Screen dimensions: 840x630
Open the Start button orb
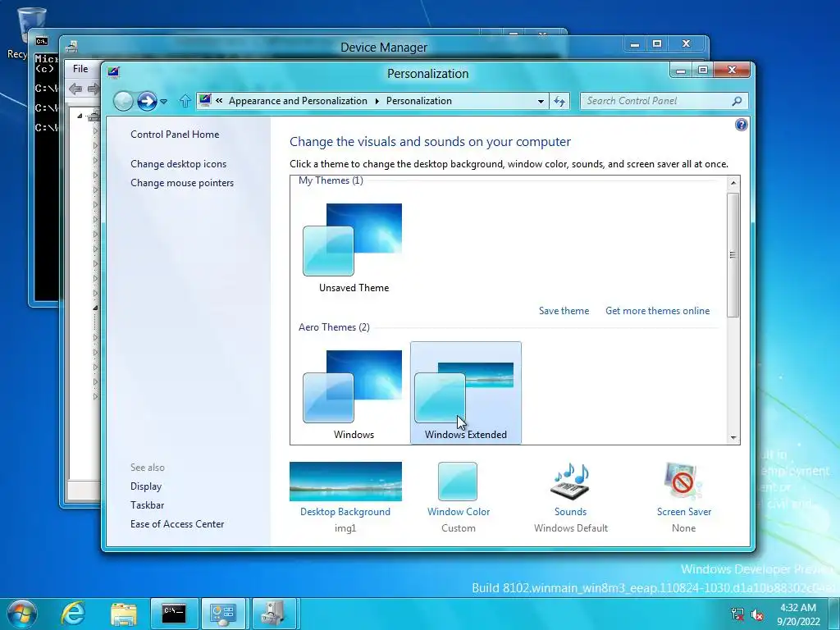[22, 614]
